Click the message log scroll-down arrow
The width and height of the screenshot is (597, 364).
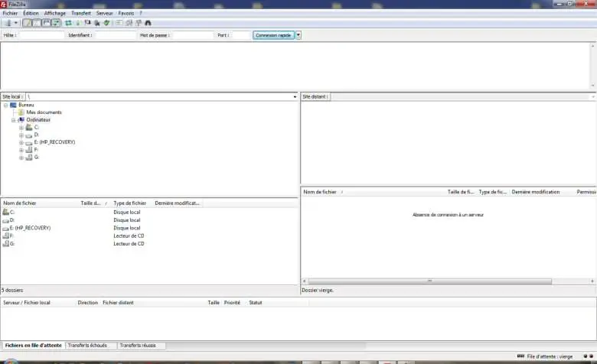[x=592, y=86]
